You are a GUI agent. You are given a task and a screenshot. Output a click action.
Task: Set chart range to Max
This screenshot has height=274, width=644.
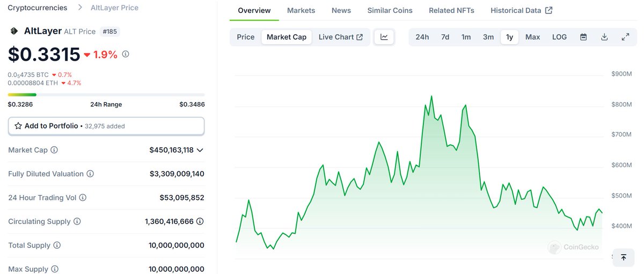[x=533, y=37]
